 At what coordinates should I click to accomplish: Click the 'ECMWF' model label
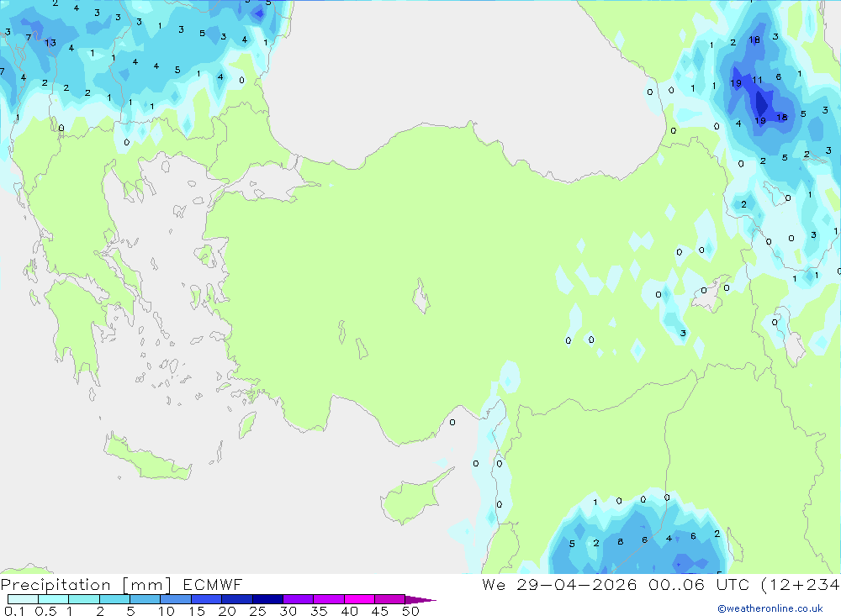pos(213,584)
